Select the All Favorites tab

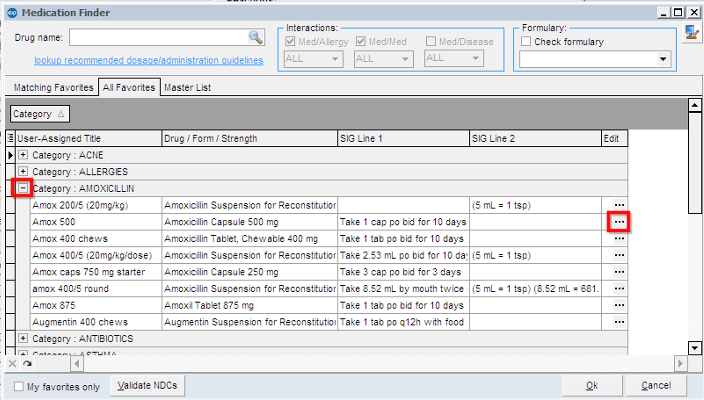[x=129, y=87]
